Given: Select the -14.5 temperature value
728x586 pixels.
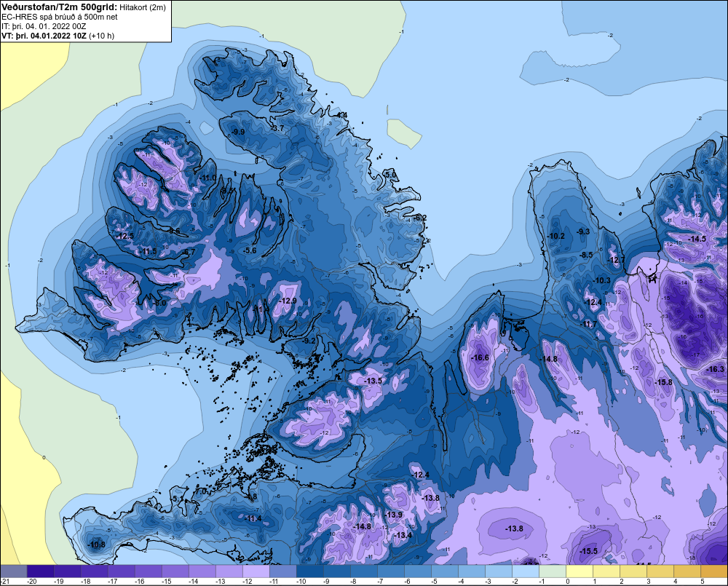Looking at the screenshot, I should (x=697, y=239).
